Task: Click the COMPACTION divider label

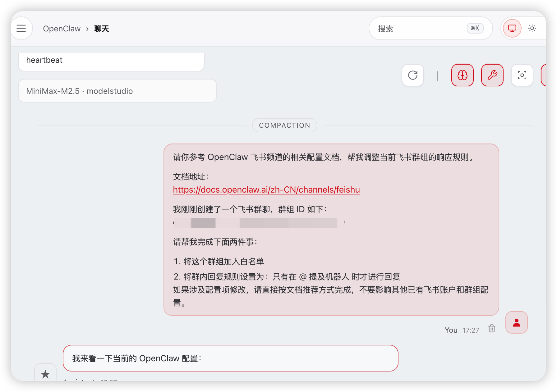Action: 284,125
